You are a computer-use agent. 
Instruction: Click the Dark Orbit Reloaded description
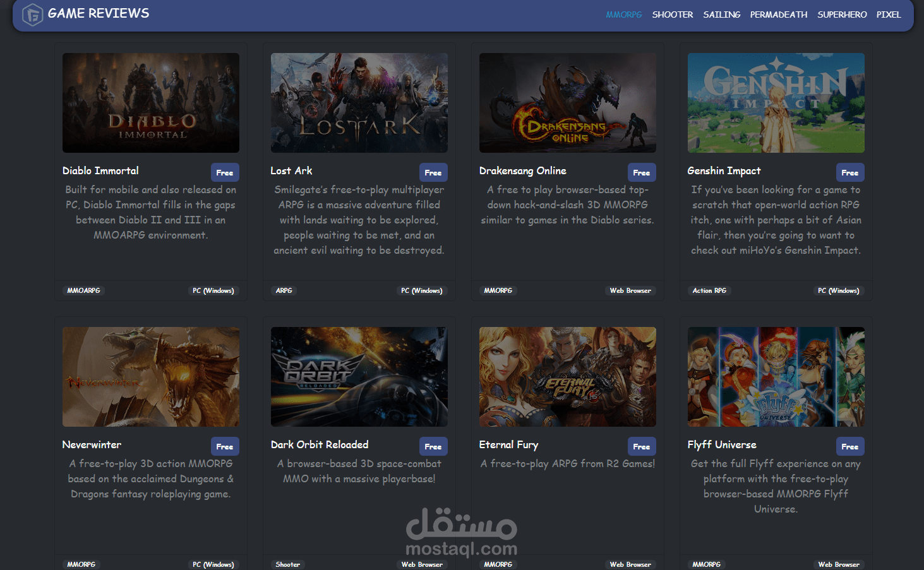coord(359,471)
